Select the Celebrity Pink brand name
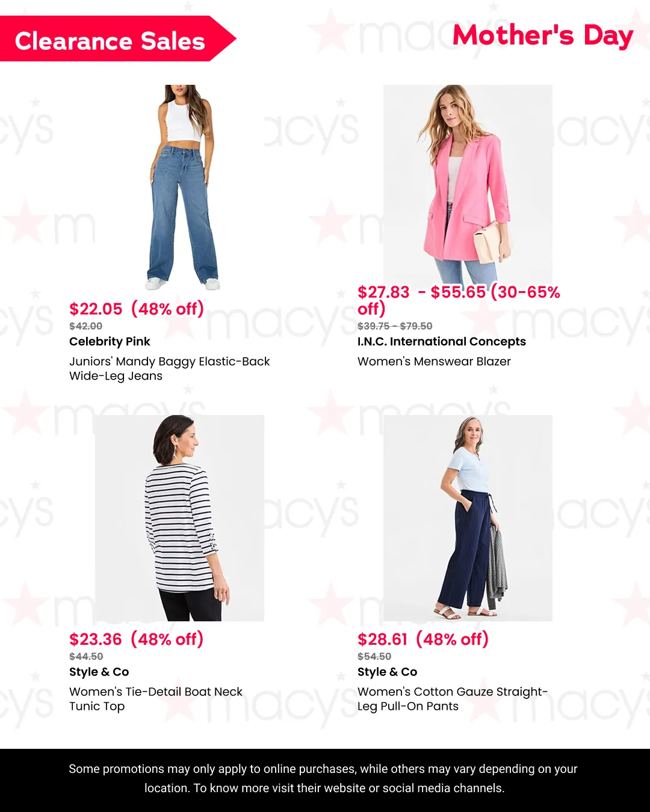 coord(110,342)
